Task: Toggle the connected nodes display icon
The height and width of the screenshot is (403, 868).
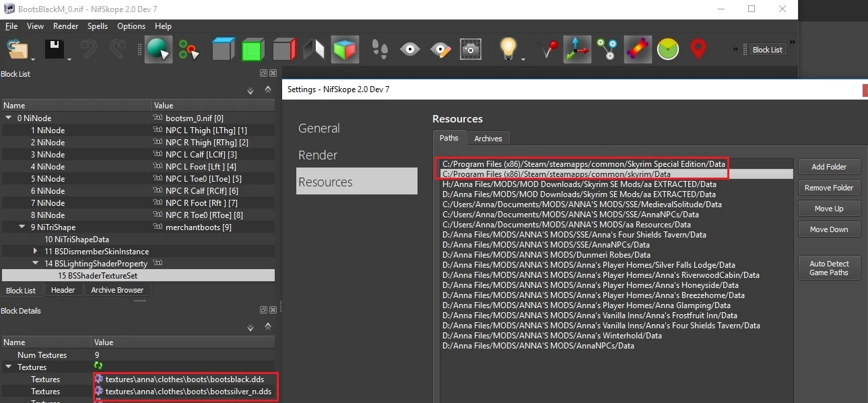Action: pos(607,50)
